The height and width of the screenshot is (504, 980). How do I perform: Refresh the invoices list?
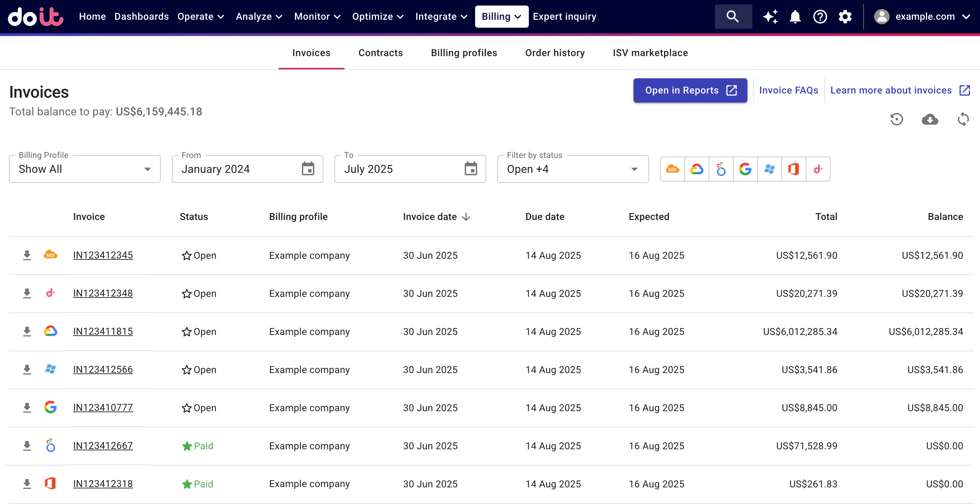point(964,119)
